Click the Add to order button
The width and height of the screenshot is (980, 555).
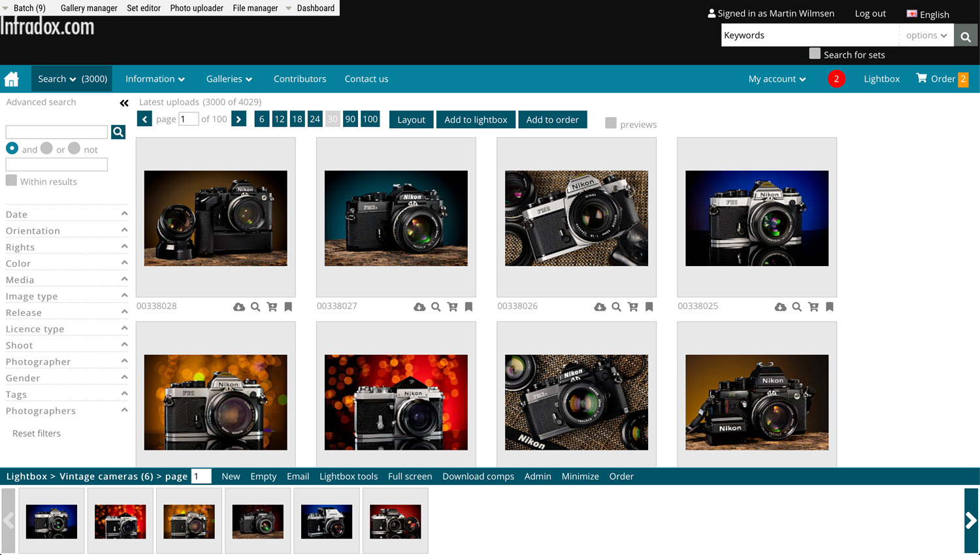tap(552, 120)
